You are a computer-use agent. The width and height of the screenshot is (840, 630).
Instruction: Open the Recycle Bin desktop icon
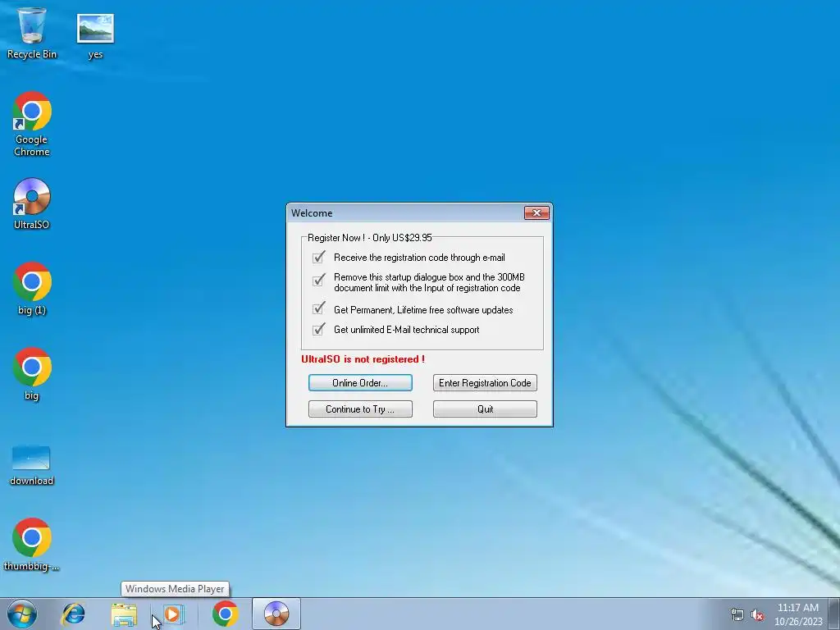point(32,32)
